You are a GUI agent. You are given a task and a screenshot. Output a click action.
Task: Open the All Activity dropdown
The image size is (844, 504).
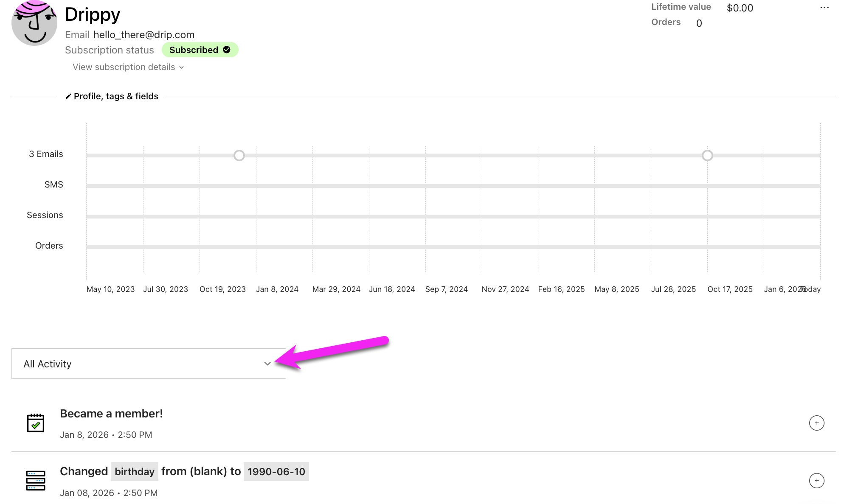coord(148,364)
